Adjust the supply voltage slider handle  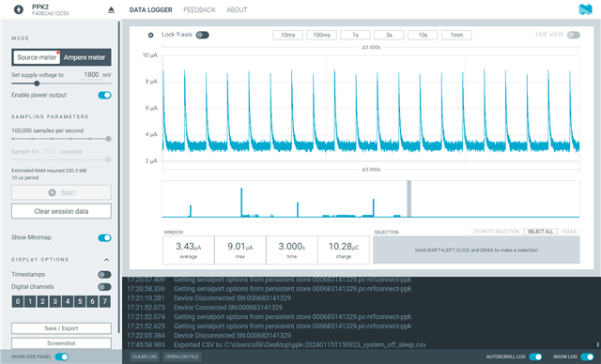click(x=37, y=83)
